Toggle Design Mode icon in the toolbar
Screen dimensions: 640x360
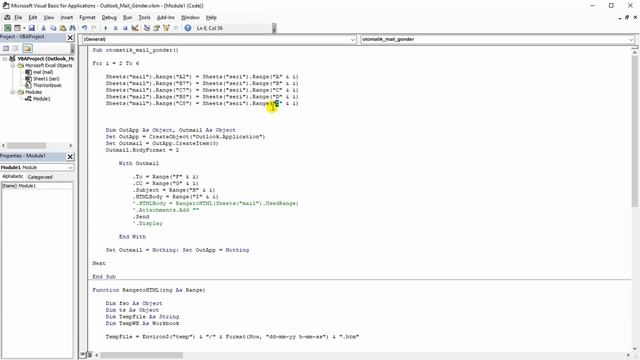click(x=135, y=28)
